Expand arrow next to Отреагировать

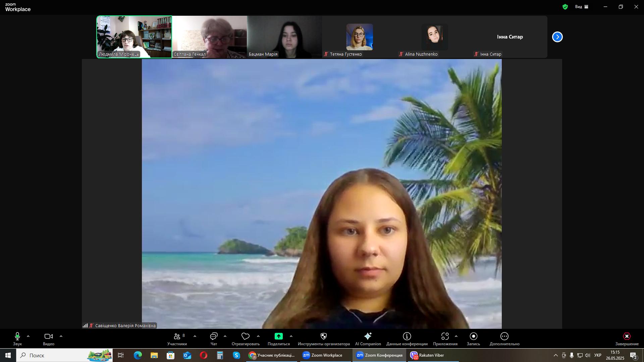coord(258,336)
